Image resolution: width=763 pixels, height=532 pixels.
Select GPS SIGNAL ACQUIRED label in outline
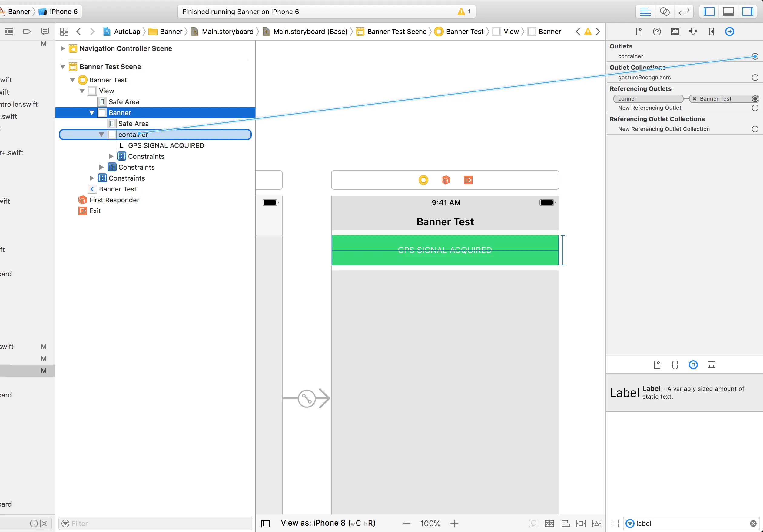166,145
